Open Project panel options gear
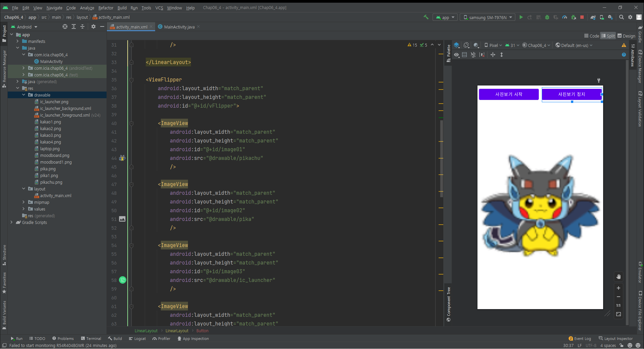Screen dimensions: 644x349 click(x=93, y=26)
